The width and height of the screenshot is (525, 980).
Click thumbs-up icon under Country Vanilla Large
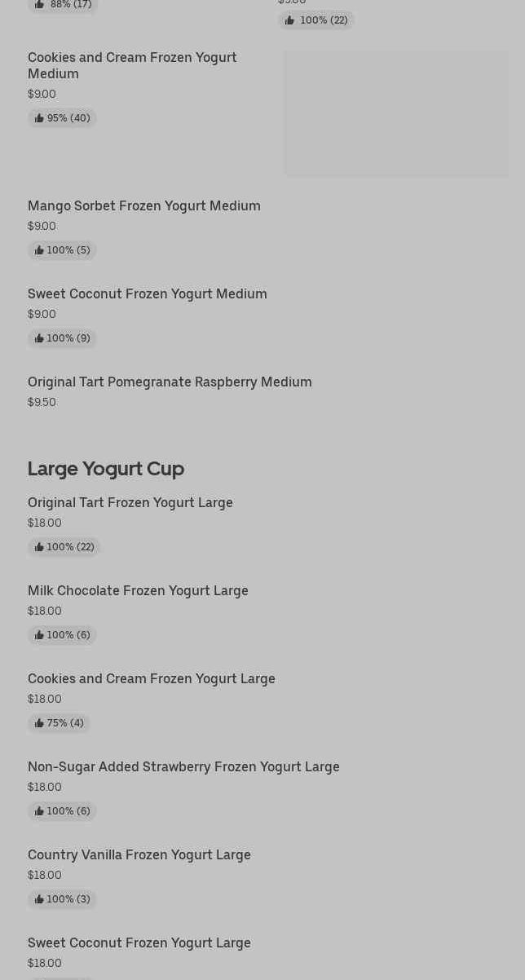[x=39, y=899]
